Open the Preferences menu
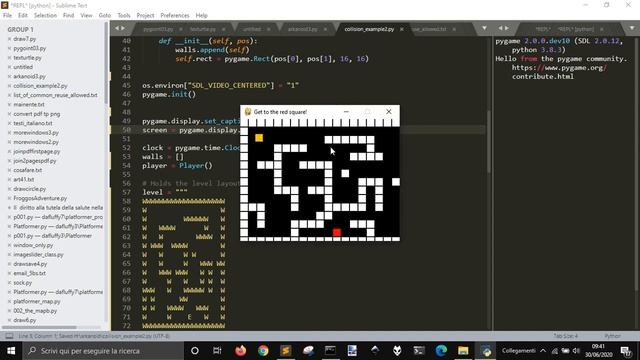Image resolution: width=640 pixels, height=360 pixels. [175, 15]
